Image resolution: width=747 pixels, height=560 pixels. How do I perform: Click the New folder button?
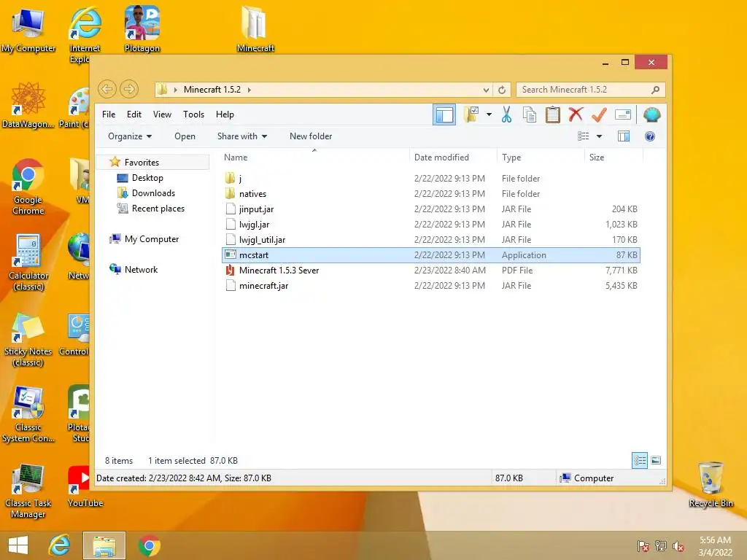click(311, 136)
